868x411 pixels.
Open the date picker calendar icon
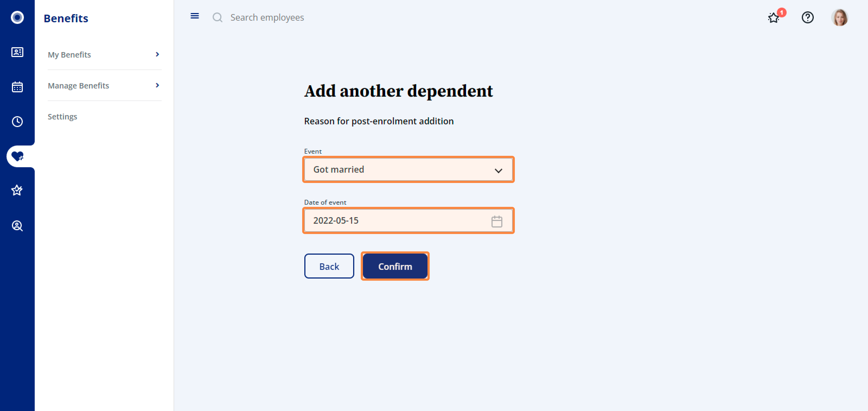(x=496, y=221)
